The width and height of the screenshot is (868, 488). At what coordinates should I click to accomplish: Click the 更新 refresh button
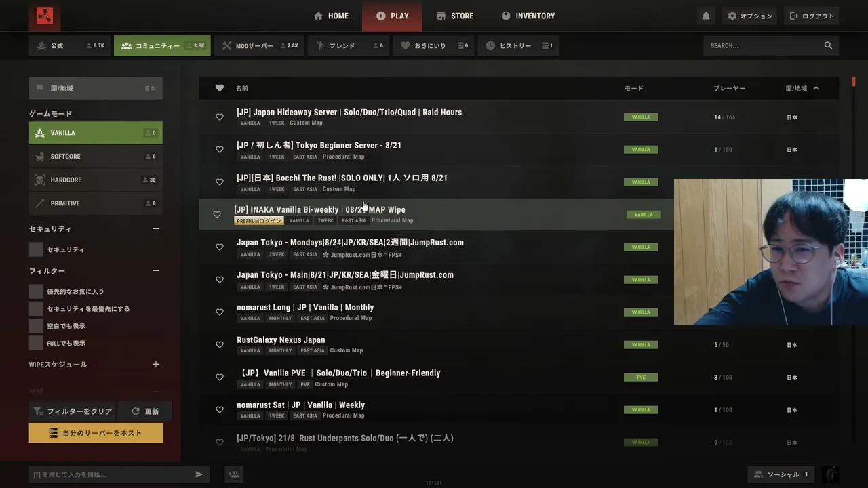[145, 411]
